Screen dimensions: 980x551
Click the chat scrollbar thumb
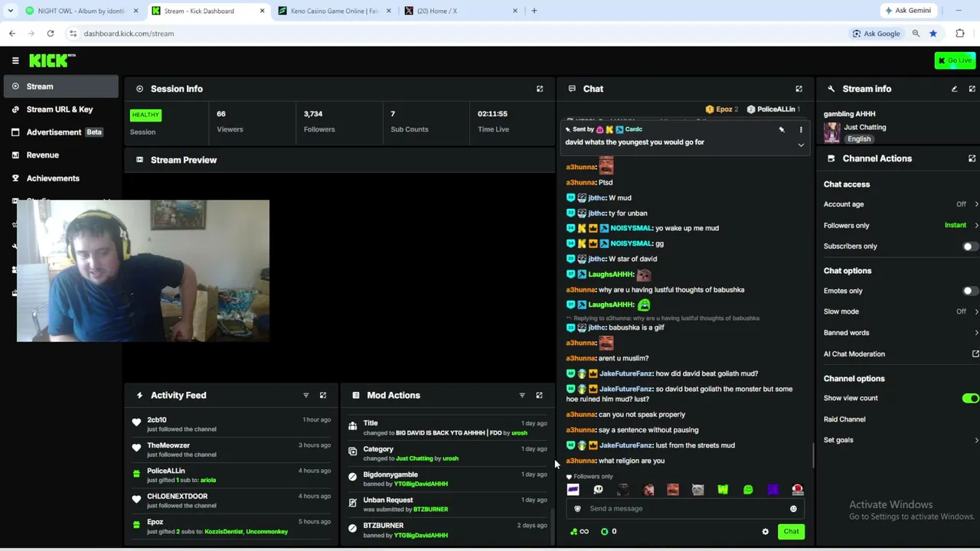[812, 456]
